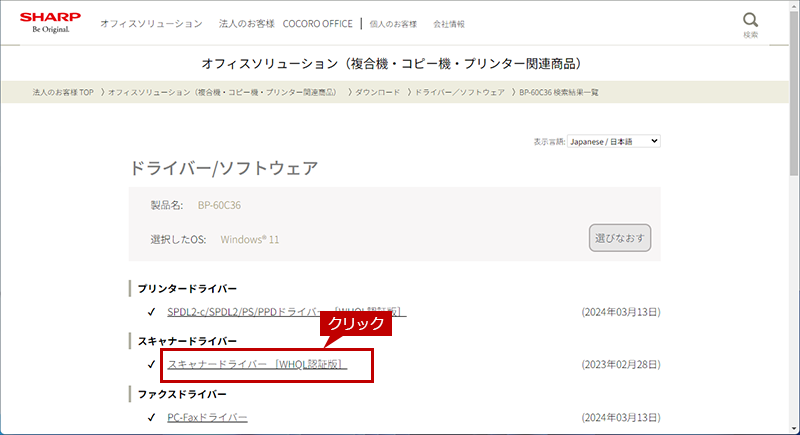Click the page vertical scrollbar thumb
Image resolution: width=800 pixels, height=435 pixels.
click(794, 94)
